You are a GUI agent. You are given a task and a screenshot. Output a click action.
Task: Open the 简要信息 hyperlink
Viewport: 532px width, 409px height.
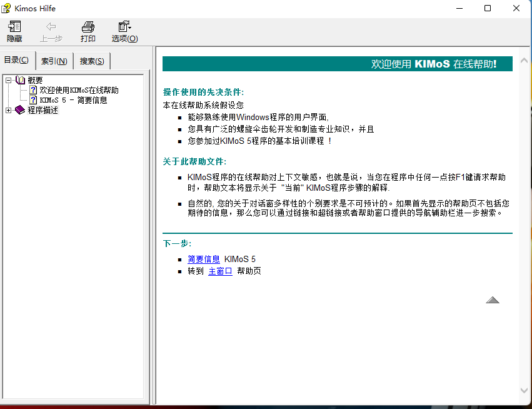(204, 259)
